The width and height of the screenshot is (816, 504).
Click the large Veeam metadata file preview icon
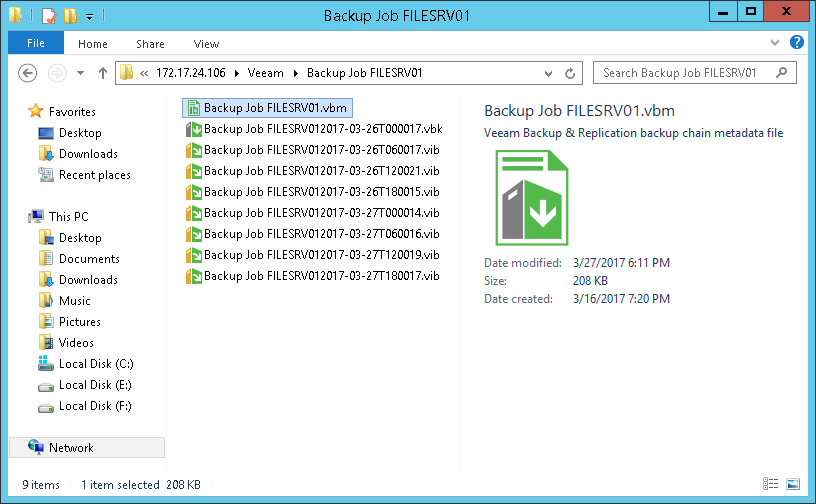pyautogui.click(x=532, y=198)
